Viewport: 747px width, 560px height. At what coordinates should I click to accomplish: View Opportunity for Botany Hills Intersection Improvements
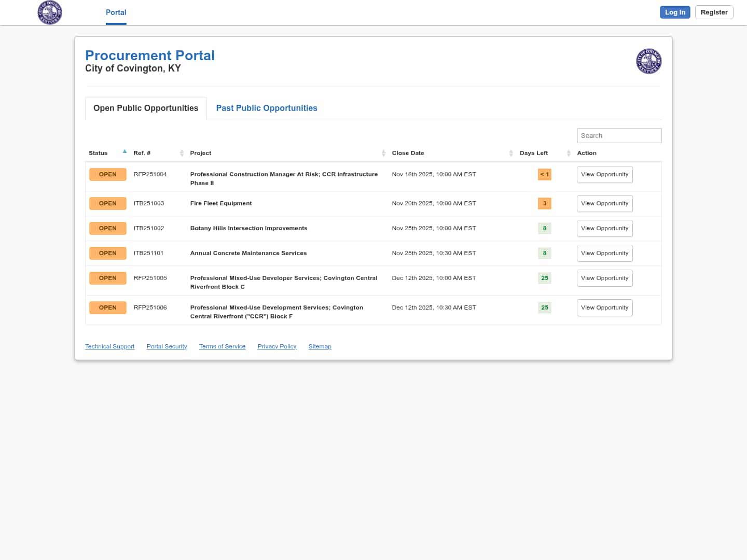click(604, 228)
